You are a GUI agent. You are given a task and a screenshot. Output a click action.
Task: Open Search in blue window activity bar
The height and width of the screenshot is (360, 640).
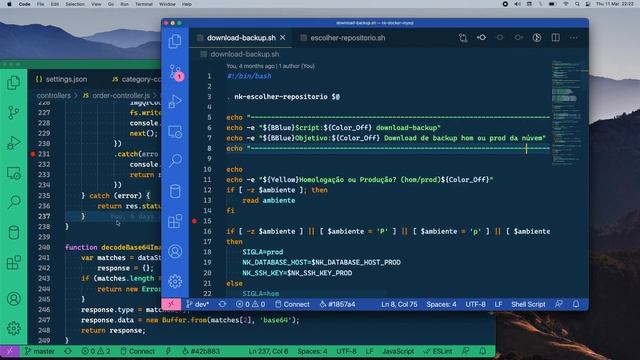(x=175, y=161)
